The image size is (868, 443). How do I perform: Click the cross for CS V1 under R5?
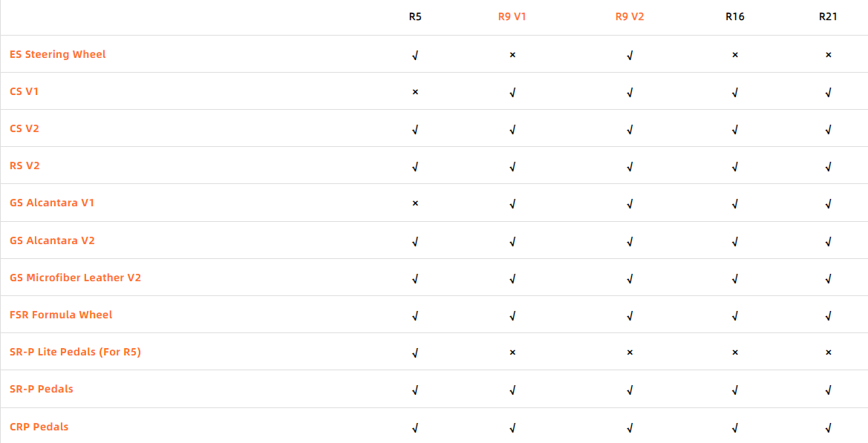tap(415, 92)
